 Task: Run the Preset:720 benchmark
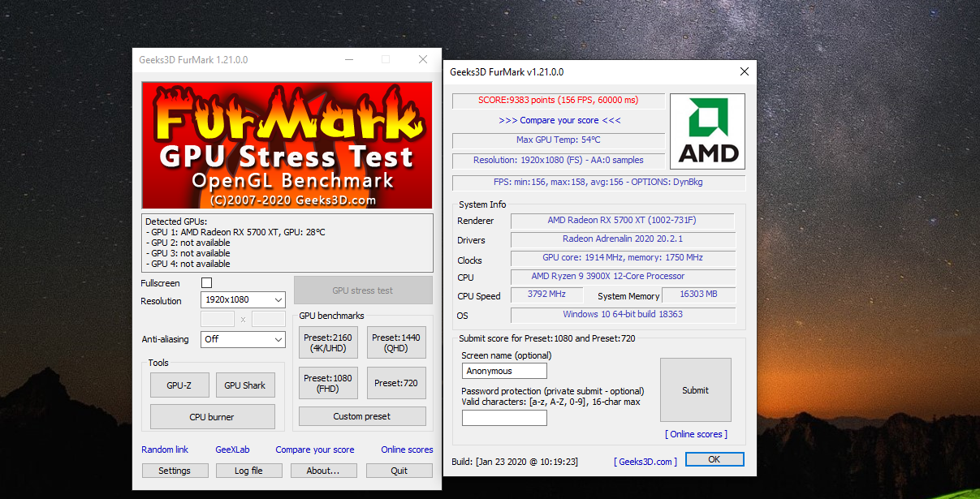[396, 383]
